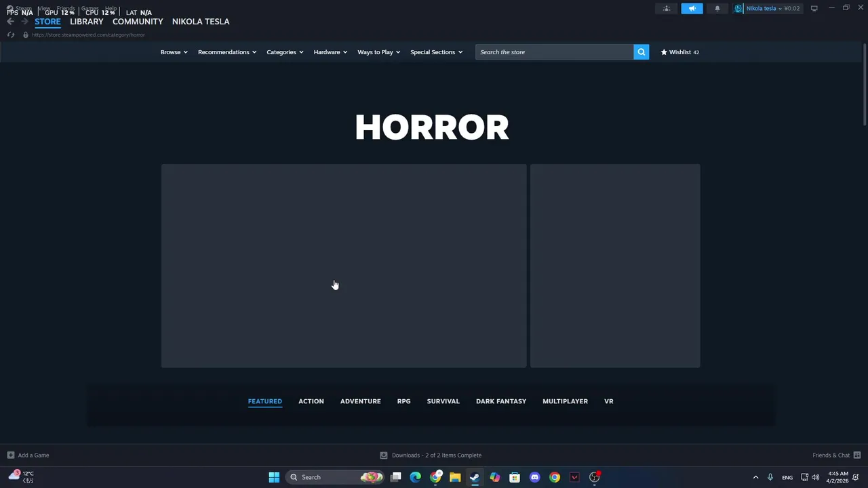Click the blue store search magnifier button
Viewport: 868px width, 488px height.
coord(641,52)
